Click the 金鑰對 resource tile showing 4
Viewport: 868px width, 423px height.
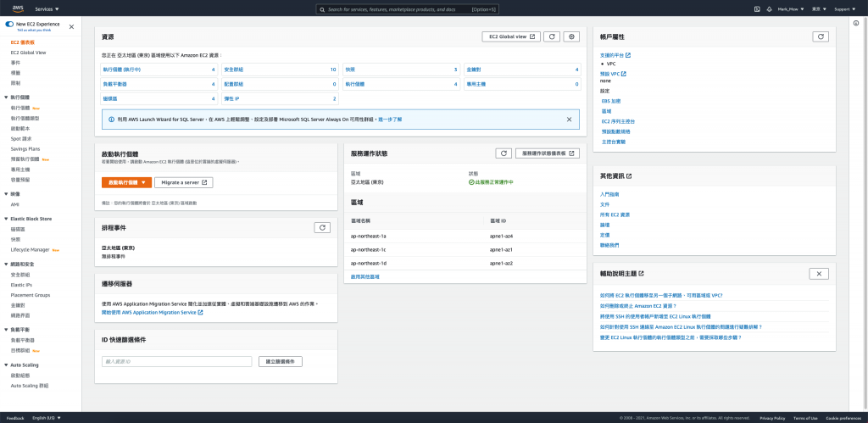coord(522,70)
